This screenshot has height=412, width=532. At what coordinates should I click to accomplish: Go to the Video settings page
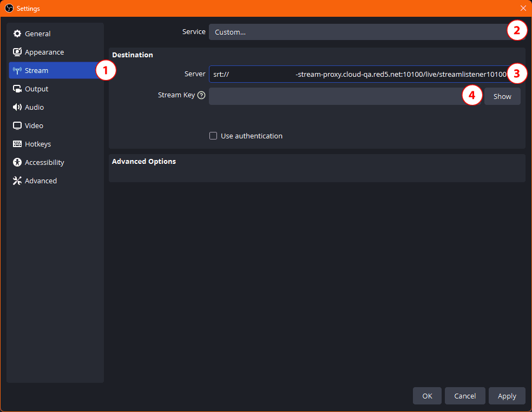56,125
